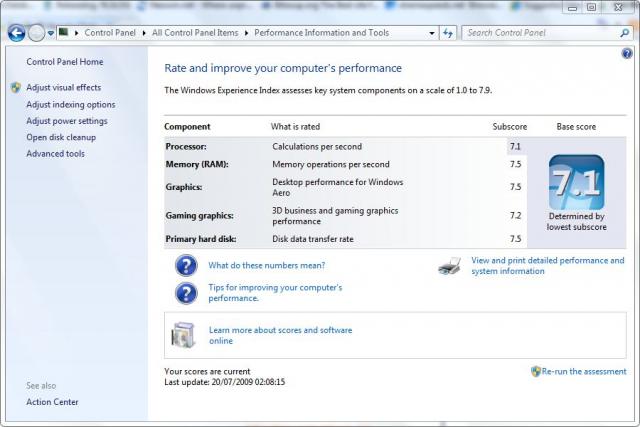Select the Graphics row label
This screenshot has height=427, width=640.
[x=184, y=187]
